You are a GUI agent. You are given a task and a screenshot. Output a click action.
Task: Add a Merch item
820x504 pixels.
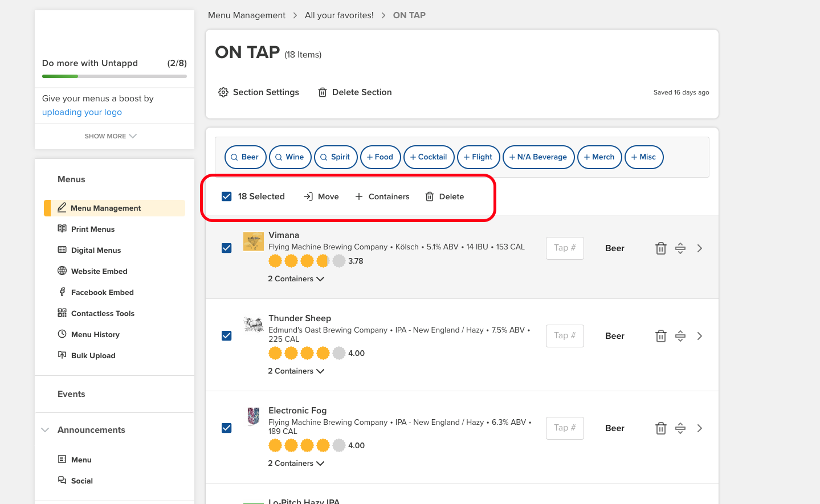pyautogui.click(x=599, y=157)
